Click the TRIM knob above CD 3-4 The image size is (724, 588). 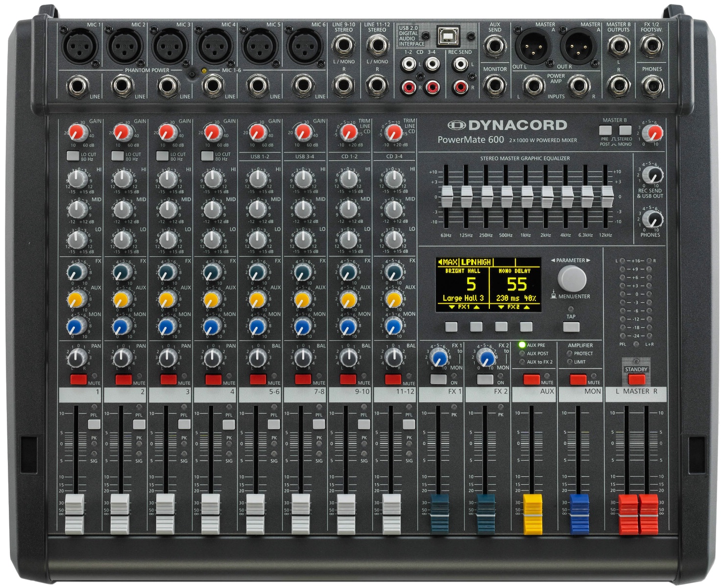[x=393, y=132]
